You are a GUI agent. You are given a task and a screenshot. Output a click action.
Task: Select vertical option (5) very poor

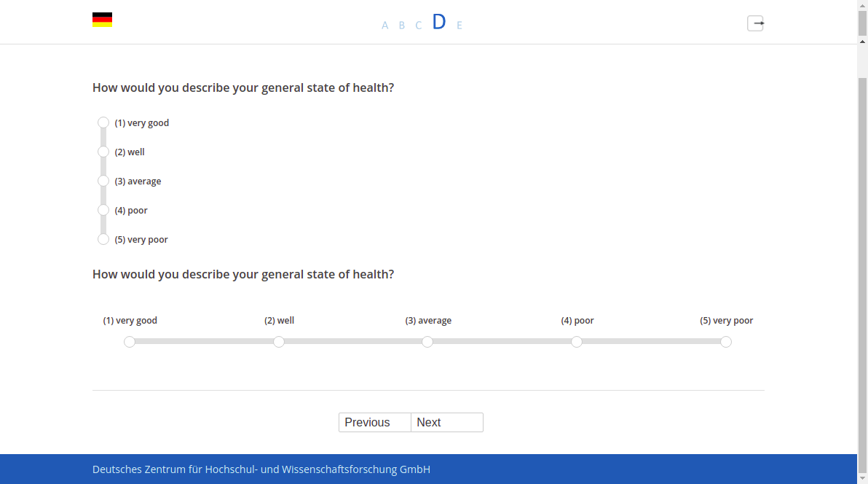click(x=103, y=240)
